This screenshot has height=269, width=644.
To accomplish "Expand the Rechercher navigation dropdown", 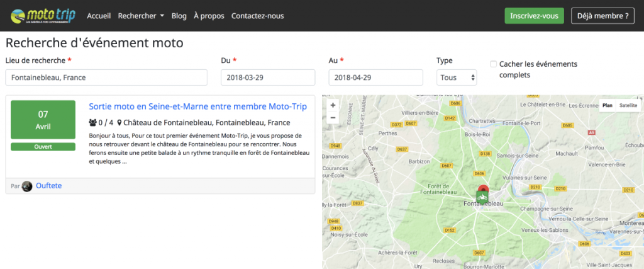I will click(x=141, y=16).
